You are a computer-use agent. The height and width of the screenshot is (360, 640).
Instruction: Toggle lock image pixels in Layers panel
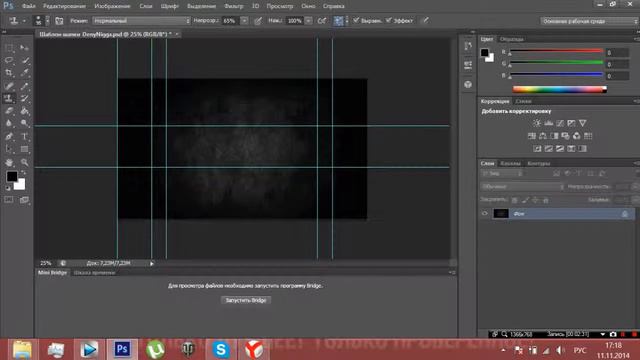coord(525,200)
